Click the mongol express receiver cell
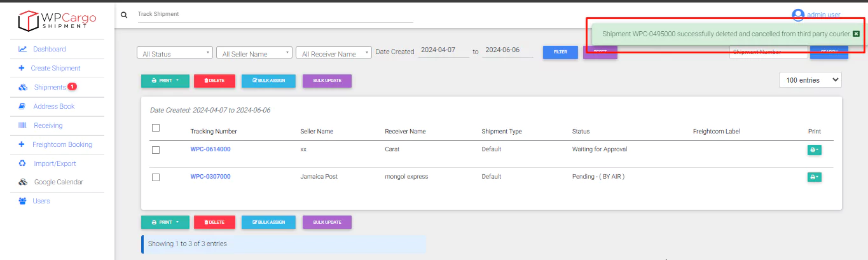The height and width of the screenshot is (260, 868). [406, 177]
